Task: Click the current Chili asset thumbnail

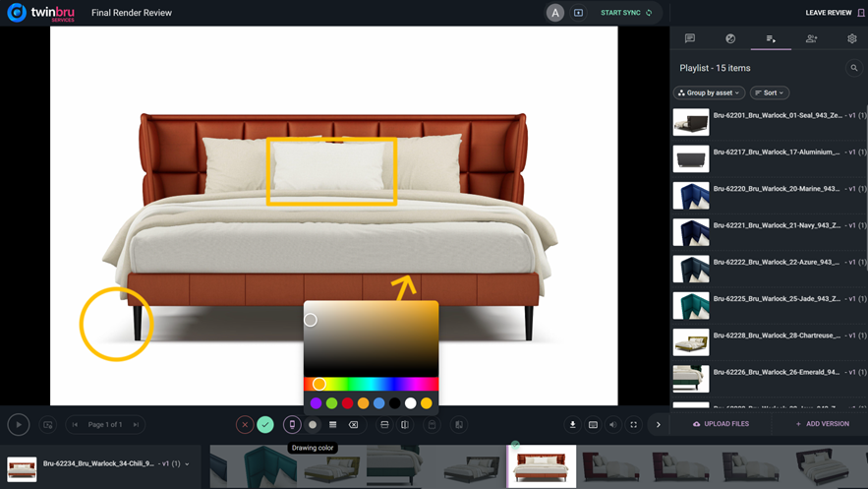Action: tap(23, 469)
